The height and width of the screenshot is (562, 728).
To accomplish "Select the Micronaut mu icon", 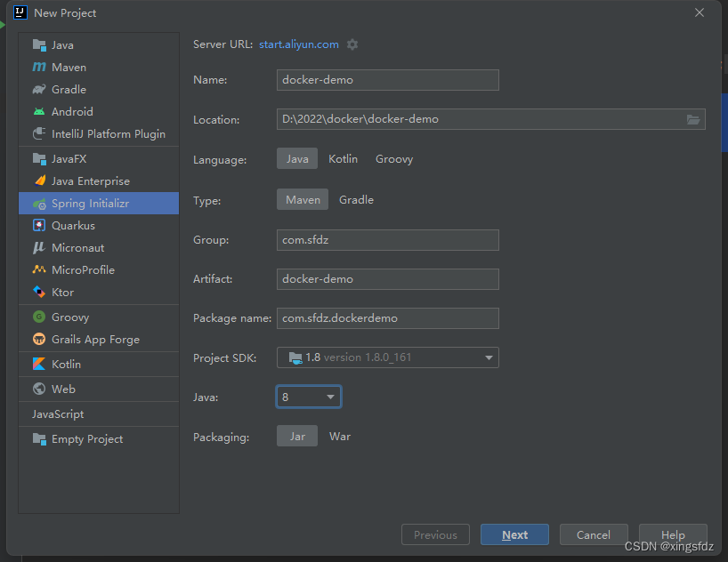I will (39, 247).
